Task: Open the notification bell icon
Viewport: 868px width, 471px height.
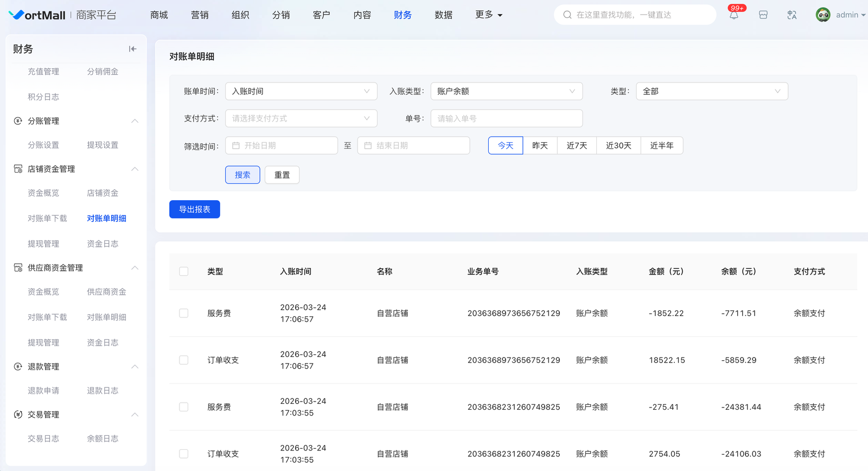Action: click(733, 15)
